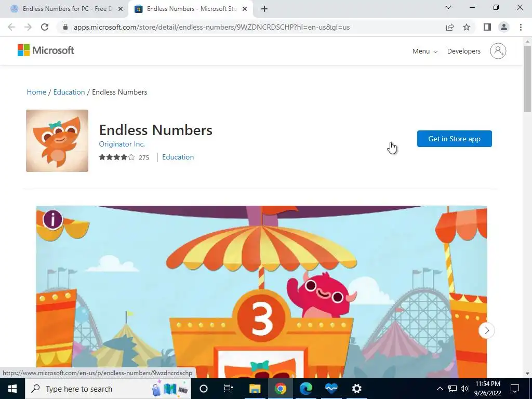Click the padlock site info icon
The height and width of the screenshot is (399, 532).
(x=65, y=27)
